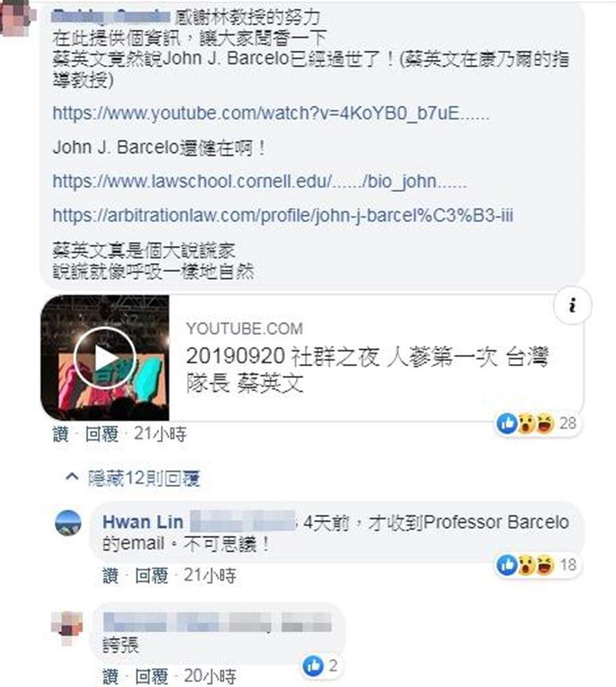Click the wow reaction on main comment
The height and width of the screenshot is (687, 616).
click(526, 423)
